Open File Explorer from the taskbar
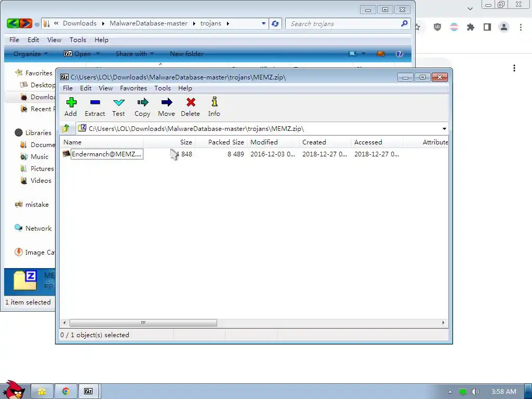Viewport: 532px width, 399px height. (x=42, y=392)
